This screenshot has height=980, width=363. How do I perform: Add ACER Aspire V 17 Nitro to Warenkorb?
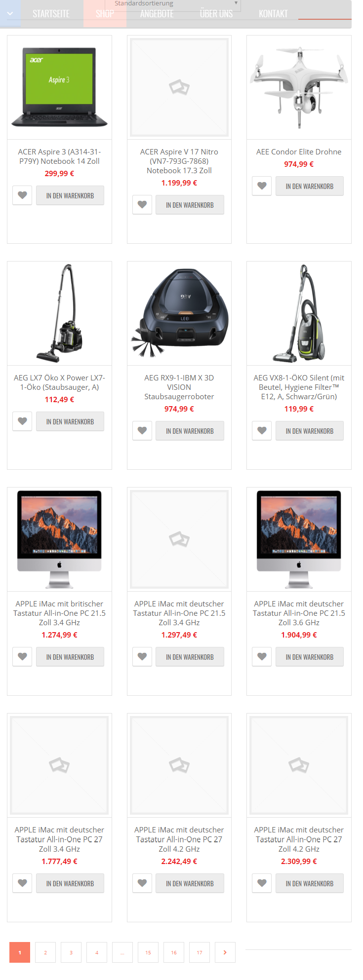pyautogui.click(x=190, y=205)
